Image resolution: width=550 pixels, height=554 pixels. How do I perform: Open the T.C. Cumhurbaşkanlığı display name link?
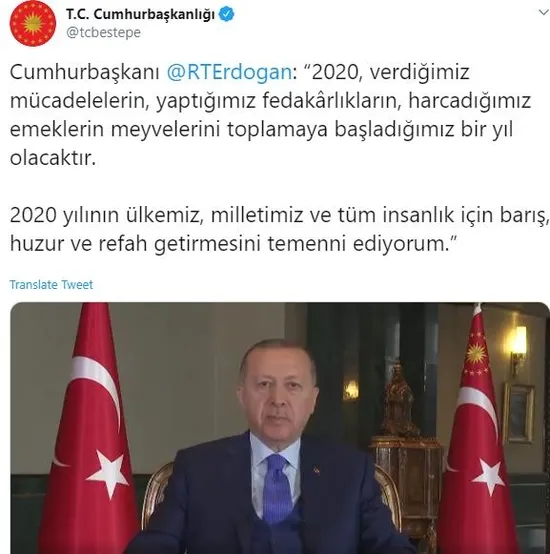point(140,14)
